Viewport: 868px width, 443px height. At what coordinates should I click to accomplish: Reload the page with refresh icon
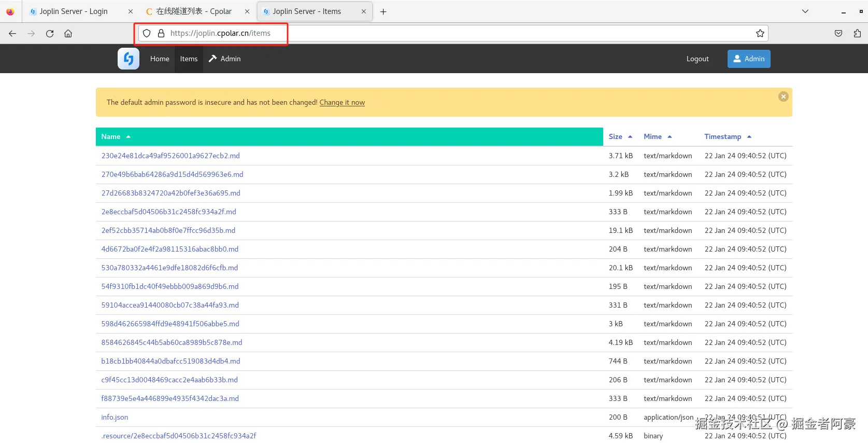[x=50, y=34]
